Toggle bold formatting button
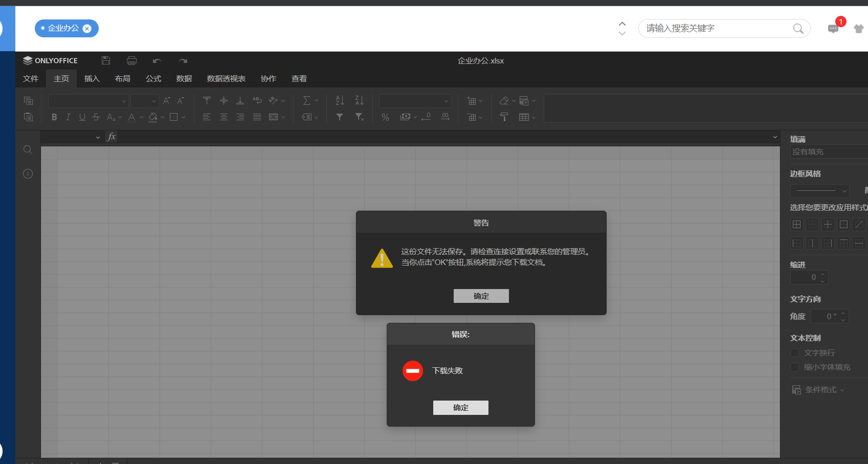 [x=54, y=117]
